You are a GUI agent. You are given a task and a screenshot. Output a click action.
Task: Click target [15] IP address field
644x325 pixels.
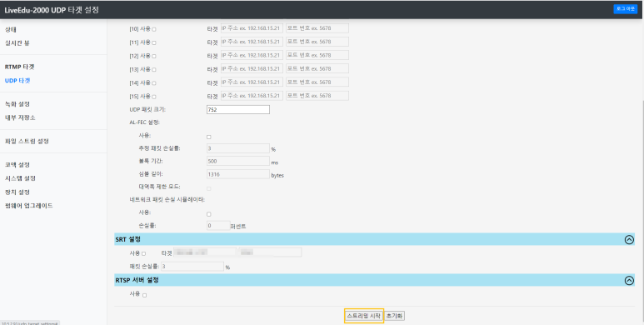point(252,96)
